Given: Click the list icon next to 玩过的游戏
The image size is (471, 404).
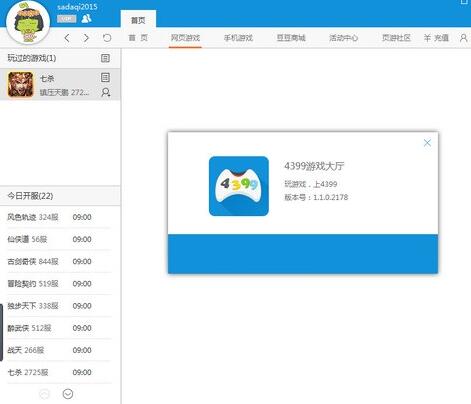Looking at the screenshot, I should click(105, 58).
